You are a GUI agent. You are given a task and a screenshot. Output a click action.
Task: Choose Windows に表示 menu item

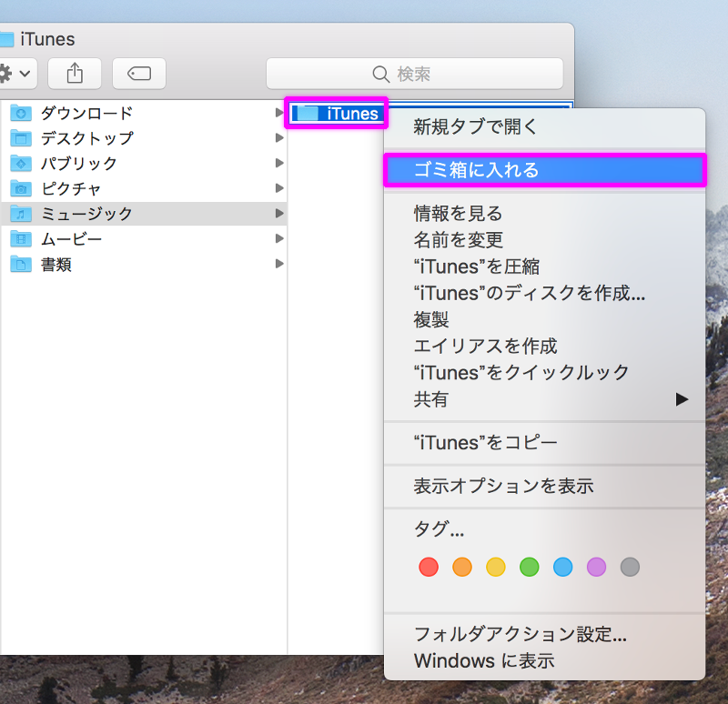(544, 660)
